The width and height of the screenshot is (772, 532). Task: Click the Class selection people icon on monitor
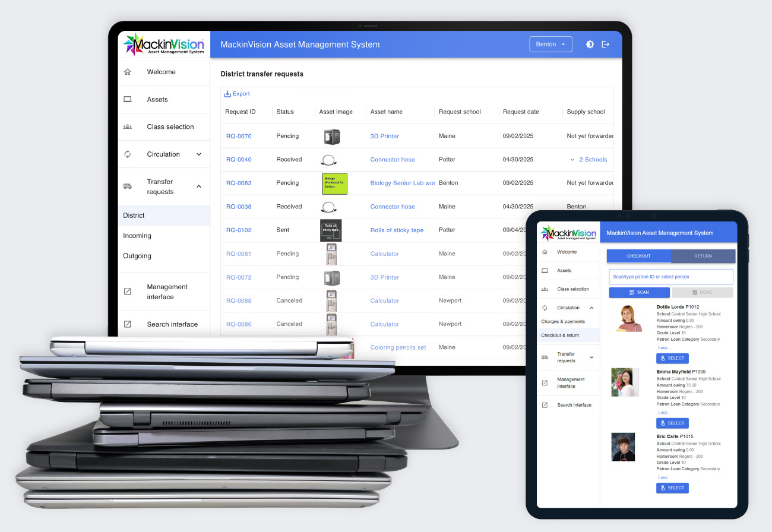coord(127,126)
